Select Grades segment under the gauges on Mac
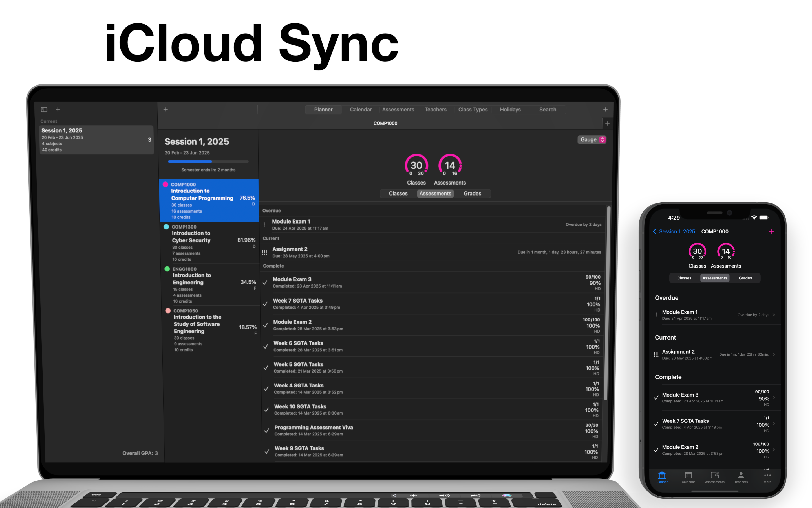 472,194
